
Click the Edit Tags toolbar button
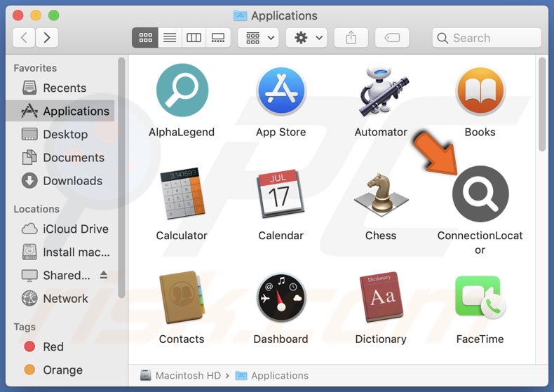pos(392,37)
